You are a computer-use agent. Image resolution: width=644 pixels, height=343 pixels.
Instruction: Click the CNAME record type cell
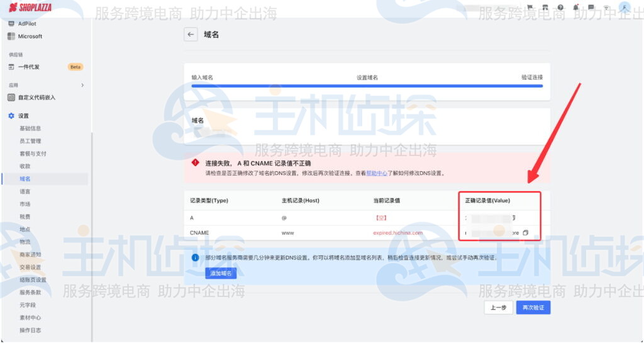coord(199,232)
